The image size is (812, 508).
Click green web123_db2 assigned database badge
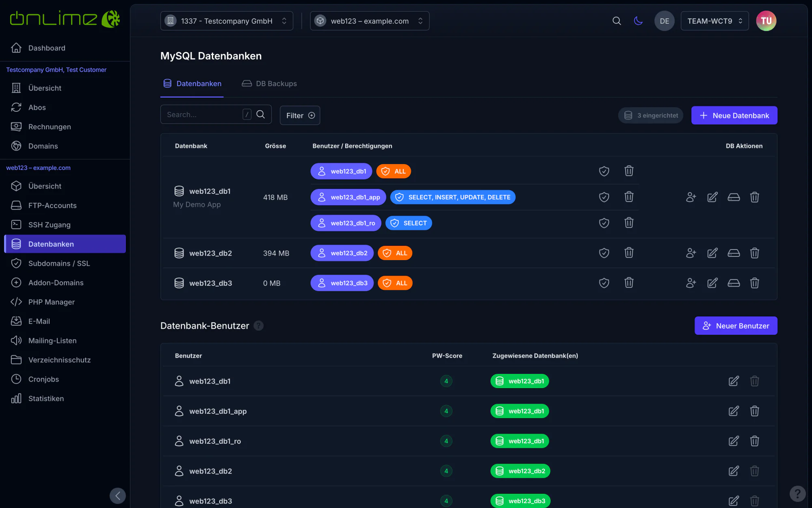pos(520,471)
